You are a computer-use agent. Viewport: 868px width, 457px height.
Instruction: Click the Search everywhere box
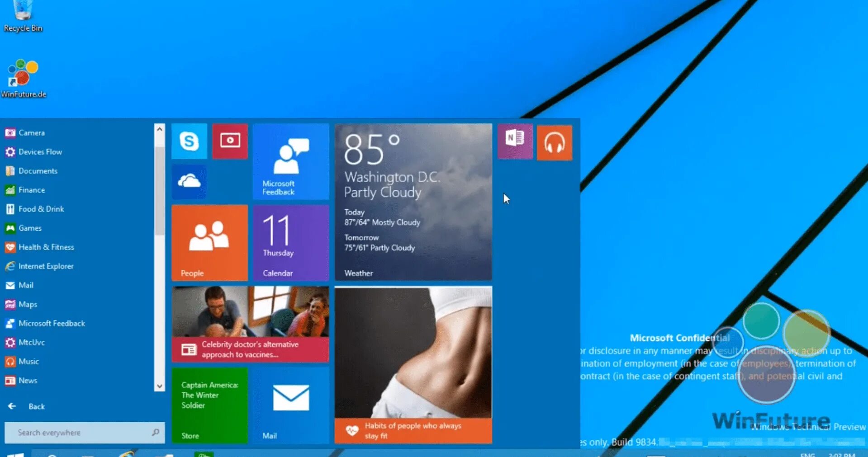[x=85, y=433]
